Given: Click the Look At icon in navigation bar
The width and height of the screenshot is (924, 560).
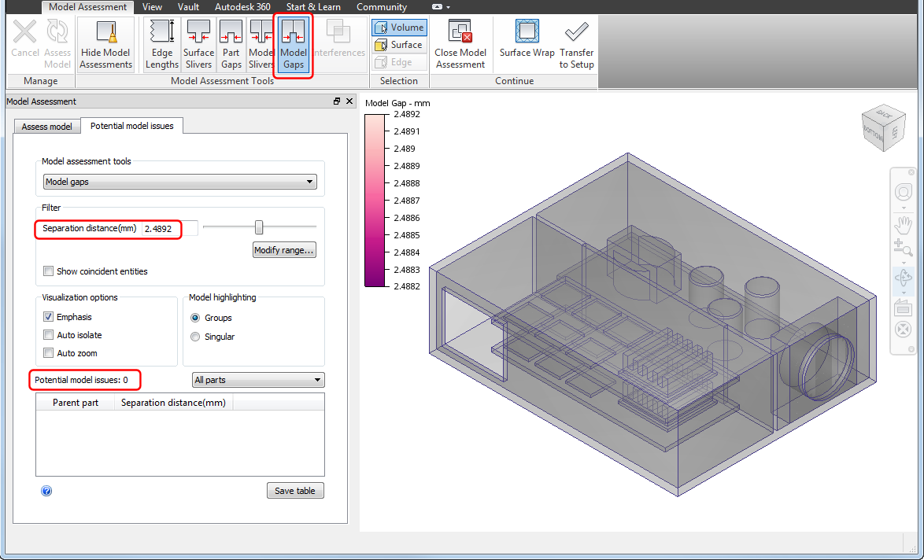Looking at the screenshot, I should pos(904,308).
